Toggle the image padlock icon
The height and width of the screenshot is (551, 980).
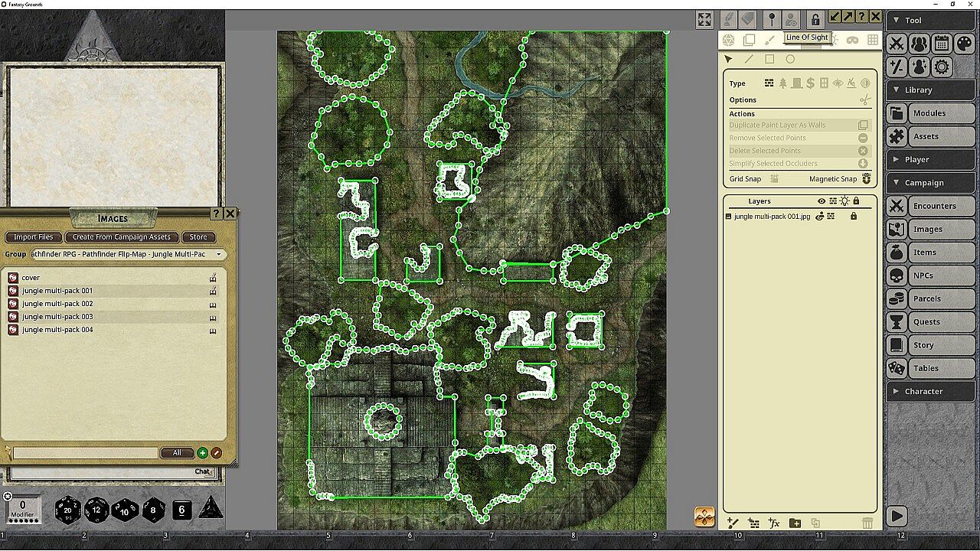point(815,20)
